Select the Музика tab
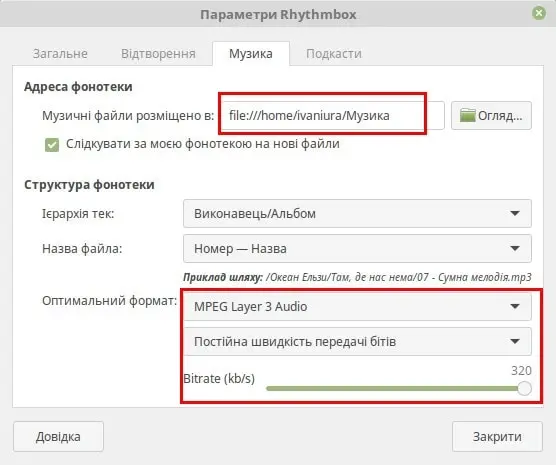 [251, 54]
